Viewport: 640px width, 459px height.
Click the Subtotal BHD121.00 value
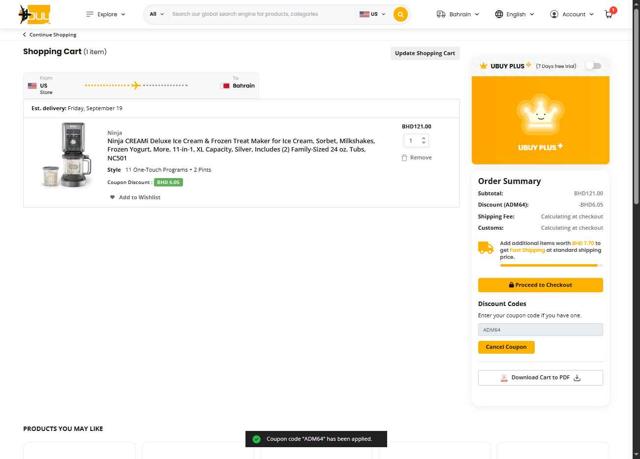coord(588,193)
